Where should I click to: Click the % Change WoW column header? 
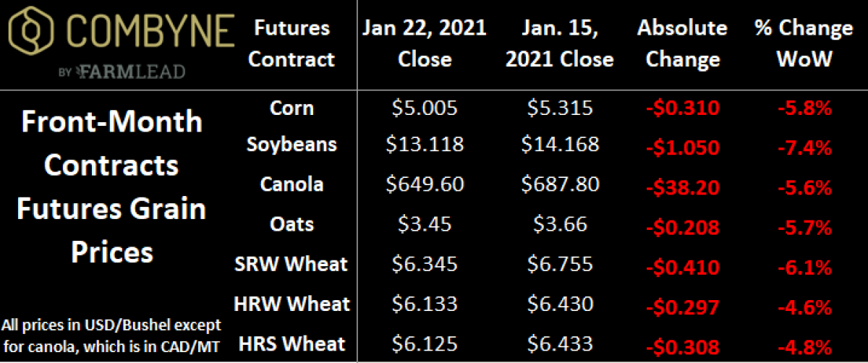802,43
